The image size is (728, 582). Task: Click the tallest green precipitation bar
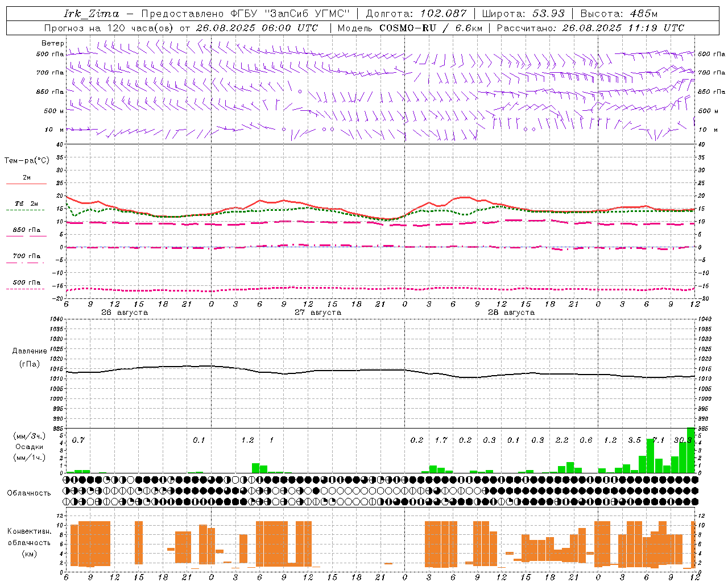pos(691,450)
